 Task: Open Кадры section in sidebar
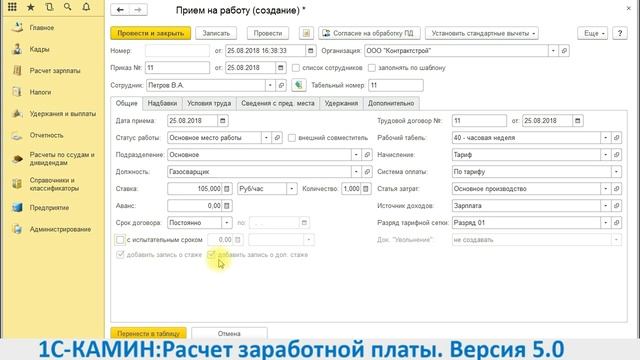40,49
